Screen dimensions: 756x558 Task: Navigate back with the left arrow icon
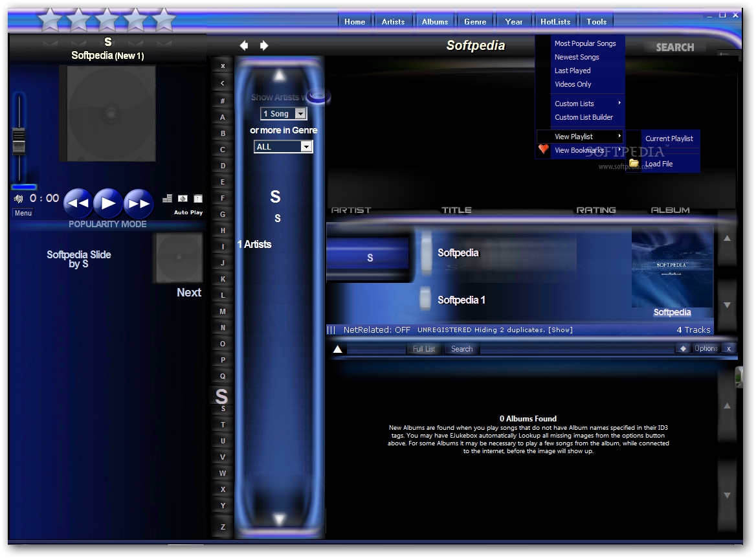(x=244, y=45)
